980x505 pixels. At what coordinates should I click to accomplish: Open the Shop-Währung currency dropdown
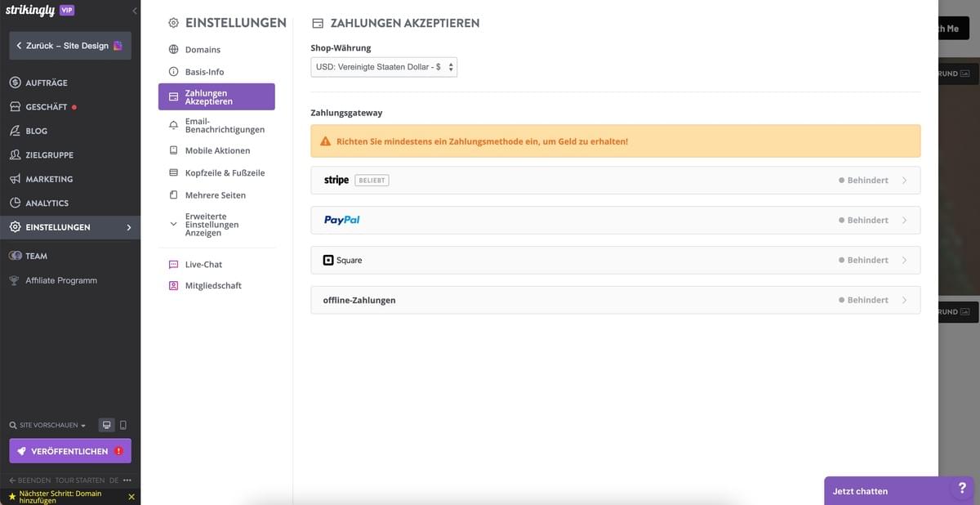pos(383,66)
